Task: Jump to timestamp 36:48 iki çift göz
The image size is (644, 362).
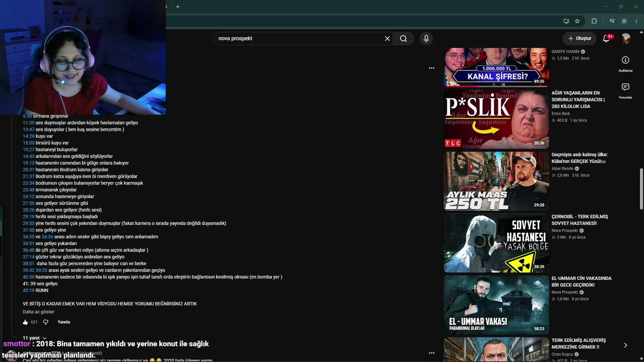Action: (28, 250)
